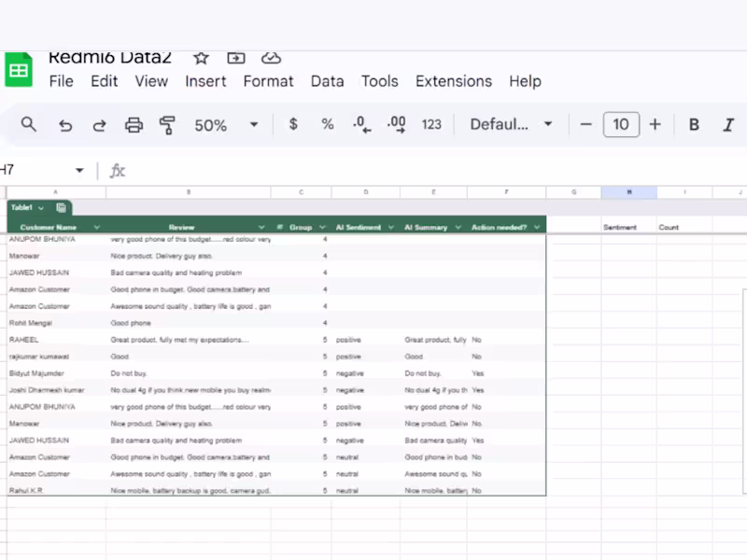
Task: Open Customer Name column filter dropdown
Action: coord(97,227)
